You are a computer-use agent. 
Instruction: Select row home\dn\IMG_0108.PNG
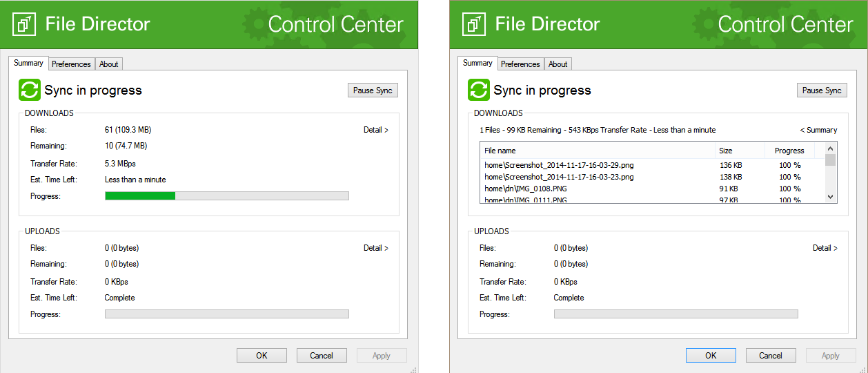click(652, 189)
